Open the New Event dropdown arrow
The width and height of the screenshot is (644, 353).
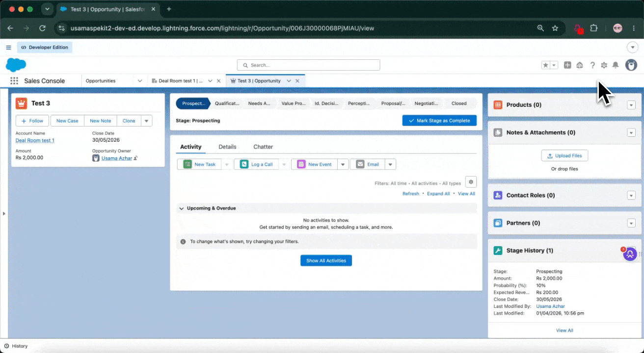pos(343,164)
